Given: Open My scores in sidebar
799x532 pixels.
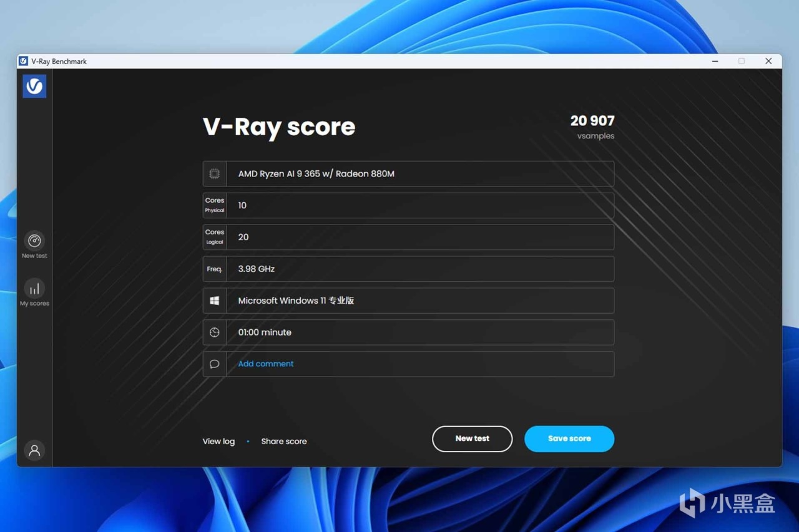Looking at the screenshot, I should (x=34, y=293).
